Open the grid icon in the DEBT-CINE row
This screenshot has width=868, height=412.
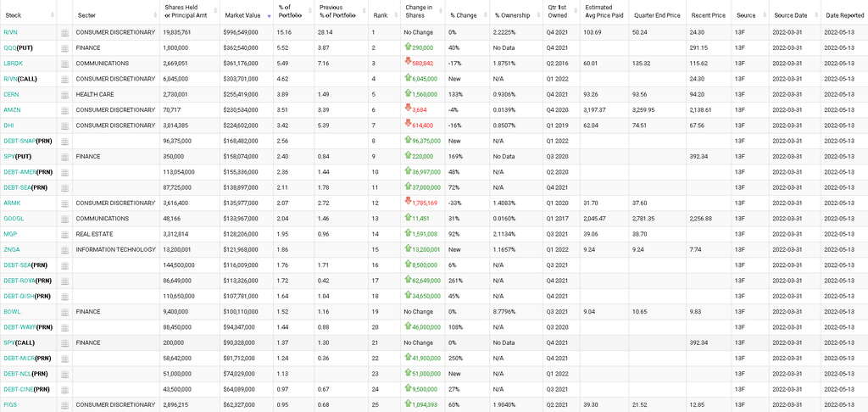(x=64, y=390)
